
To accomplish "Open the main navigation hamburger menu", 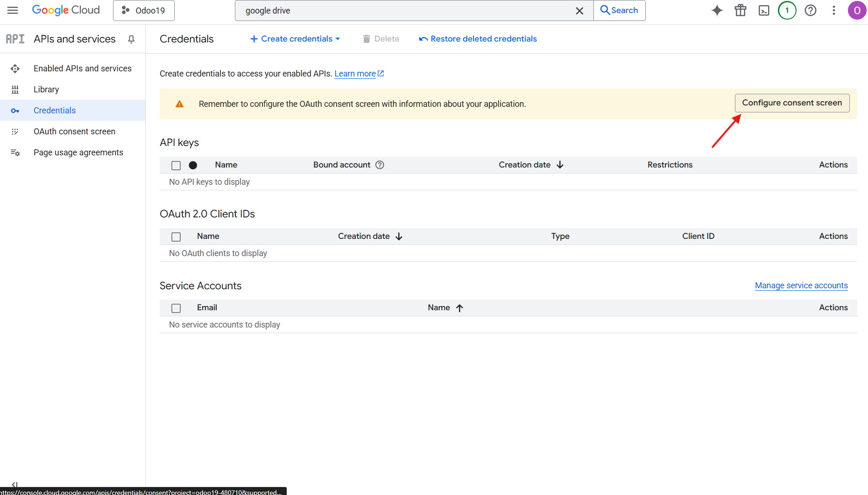I will [x=13, y=10].
